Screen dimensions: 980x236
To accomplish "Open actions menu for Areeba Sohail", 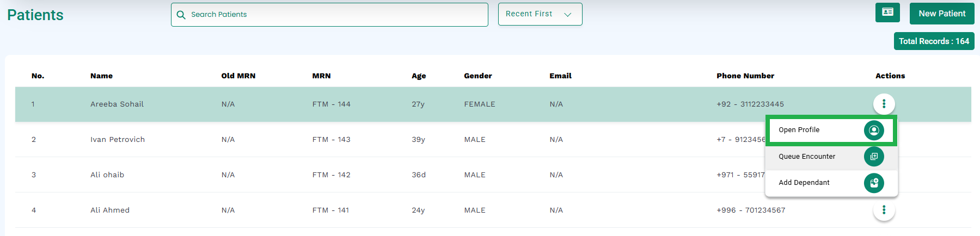I will pyautogui.click(x=884, y=104).
